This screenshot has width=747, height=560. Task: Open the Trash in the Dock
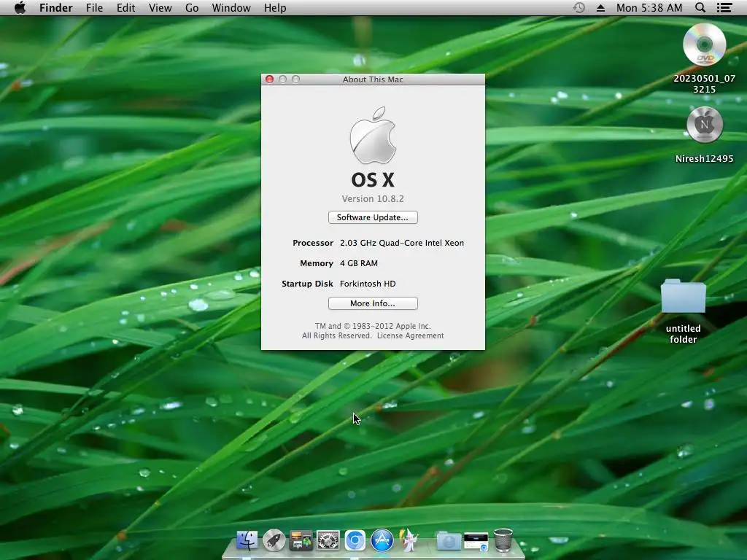(503, 540)
